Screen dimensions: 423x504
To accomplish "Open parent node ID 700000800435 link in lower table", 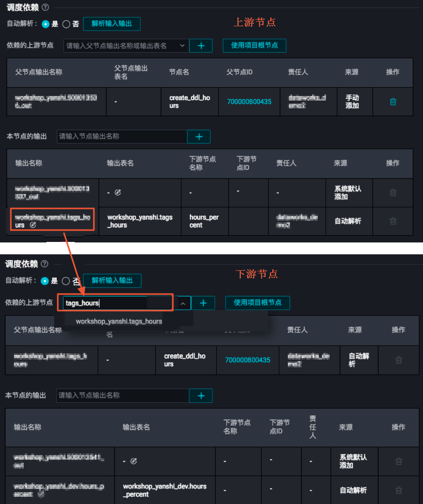I will (248, 360).
